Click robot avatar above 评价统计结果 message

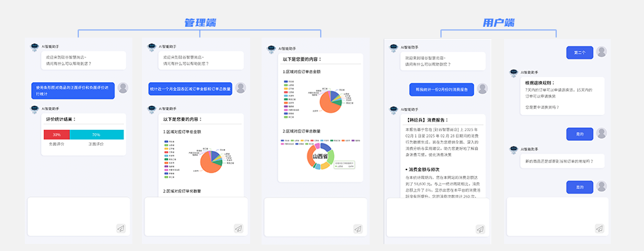click(34, 109)
